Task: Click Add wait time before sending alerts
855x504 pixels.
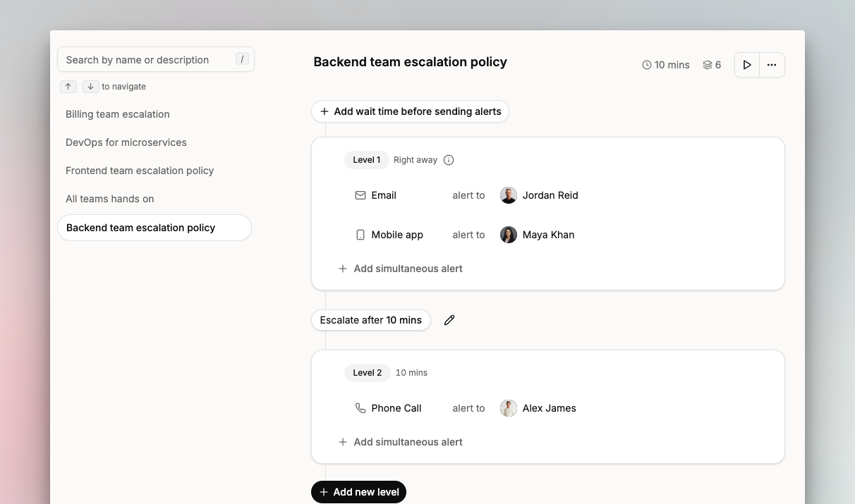Action: pyautogui.click(x=410, y=111)
